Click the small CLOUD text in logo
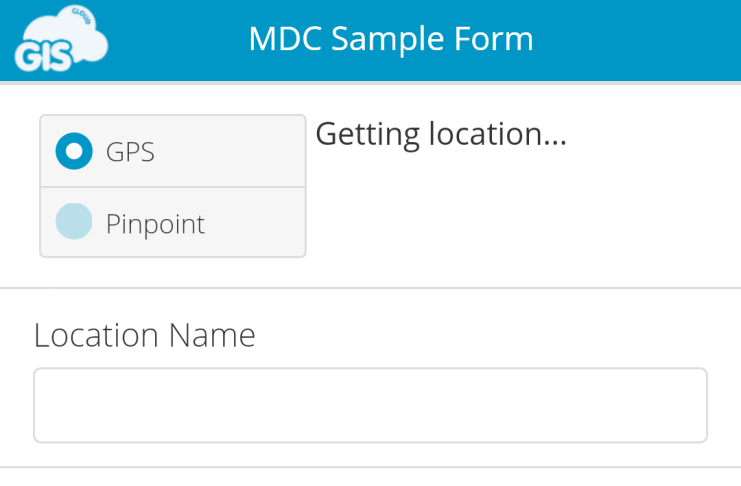This screenshot has height=486, width=741. (81, 16)
